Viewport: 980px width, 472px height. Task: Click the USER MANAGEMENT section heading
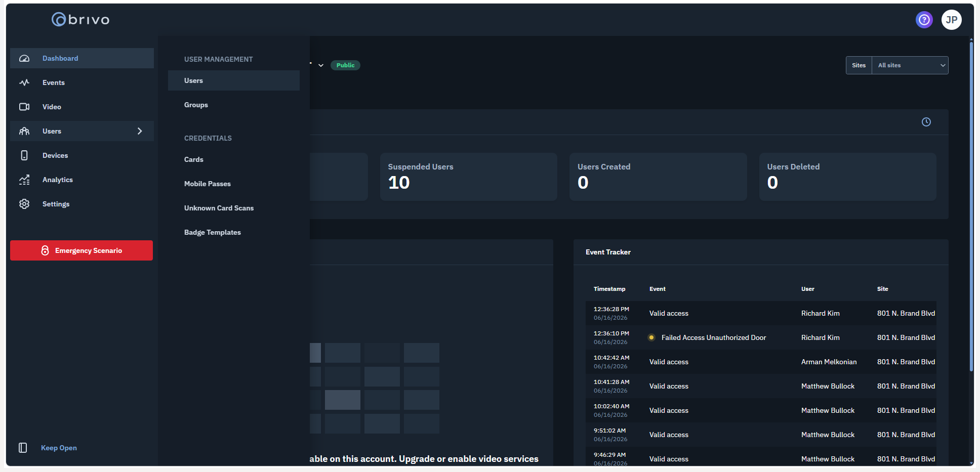click(x=219, y=59)
